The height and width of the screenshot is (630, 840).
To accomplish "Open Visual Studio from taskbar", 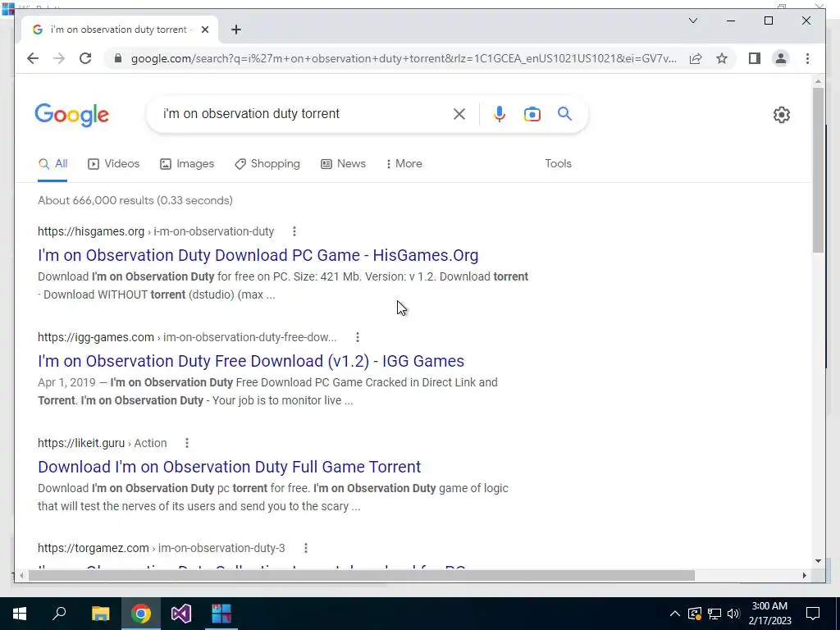I will coord(181,614).
